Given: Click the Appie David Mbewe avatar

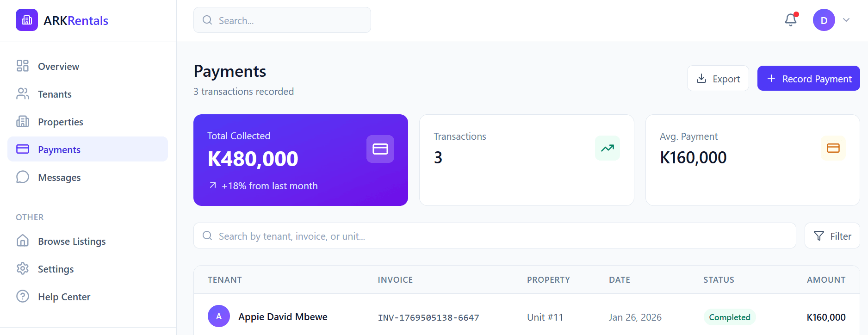Looking at the screenshot, I should (x=219, y=316).
